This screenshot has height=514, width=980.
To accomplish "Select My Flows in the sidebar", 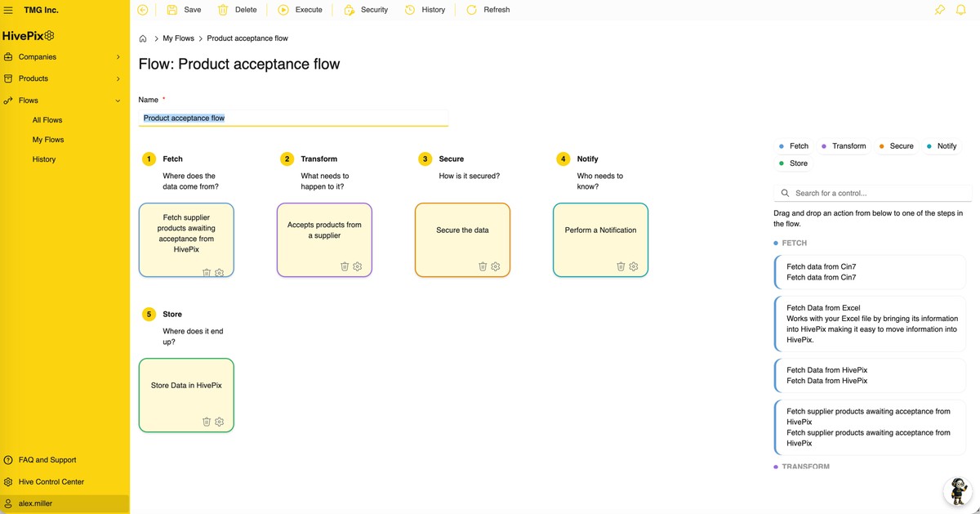I will (48, 140).
